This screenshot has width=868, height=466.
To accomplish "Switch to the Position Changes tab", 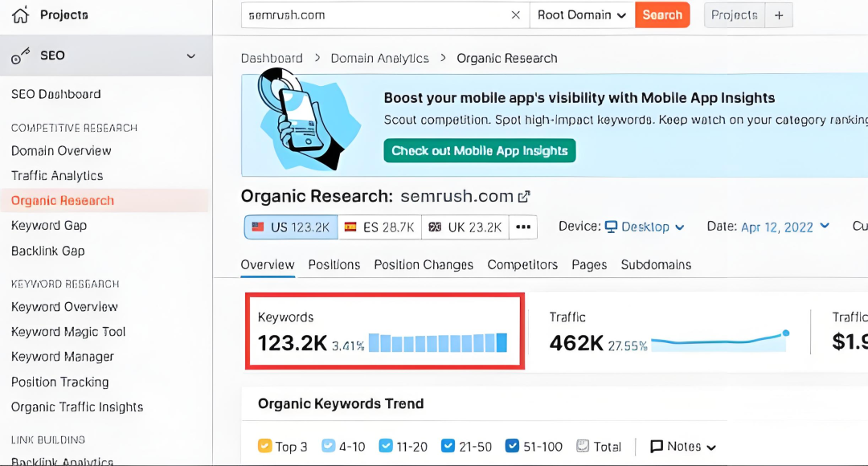I will click(x=424, y=264).
